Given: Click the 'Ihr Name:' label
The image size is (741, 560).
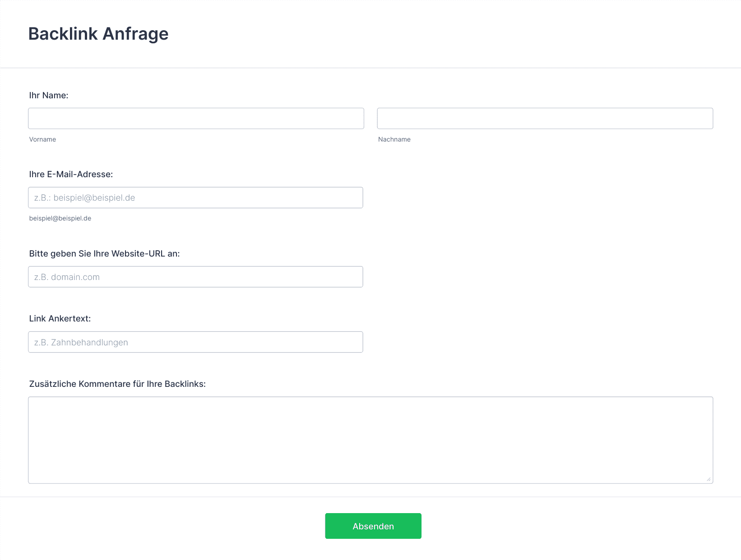Looking at the screenshot, I should [x=49, y=95].
